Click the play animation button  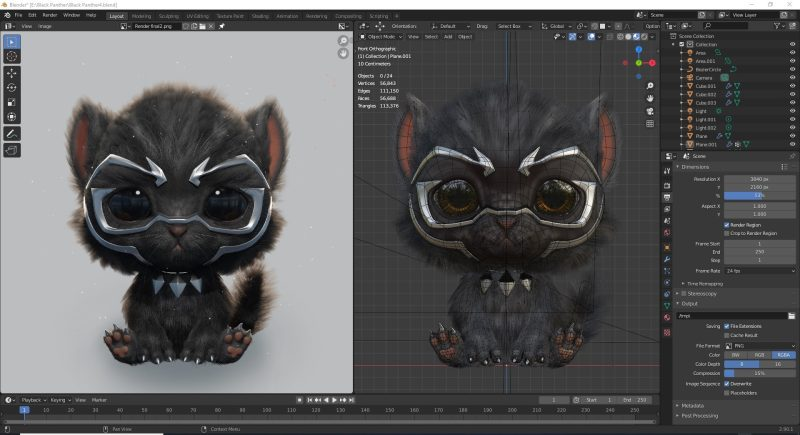[x=334, y=400]
